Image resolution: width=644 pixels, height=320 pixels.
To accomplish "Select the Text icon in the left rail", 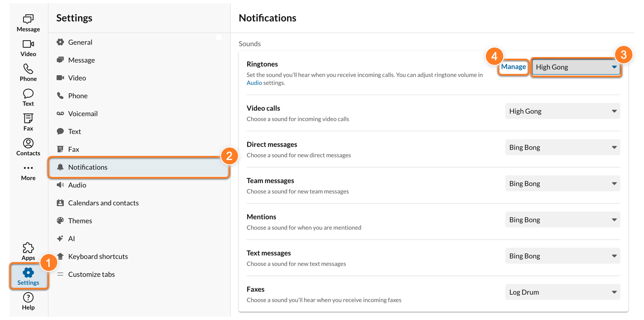I will [28, 96].
